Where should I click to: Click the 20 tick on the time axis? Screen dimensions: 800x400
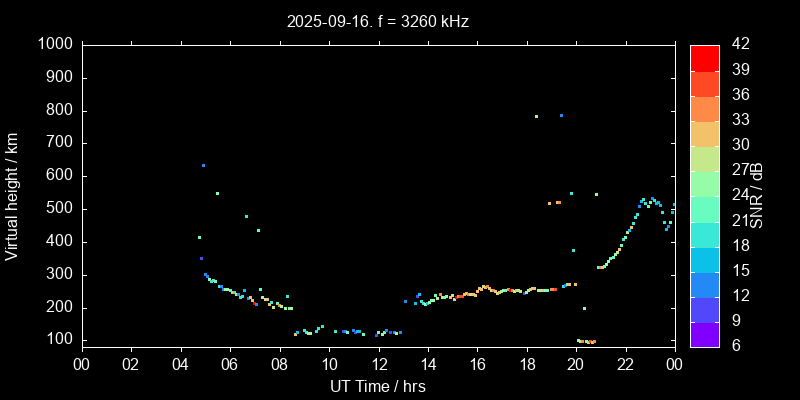[576, 364]
